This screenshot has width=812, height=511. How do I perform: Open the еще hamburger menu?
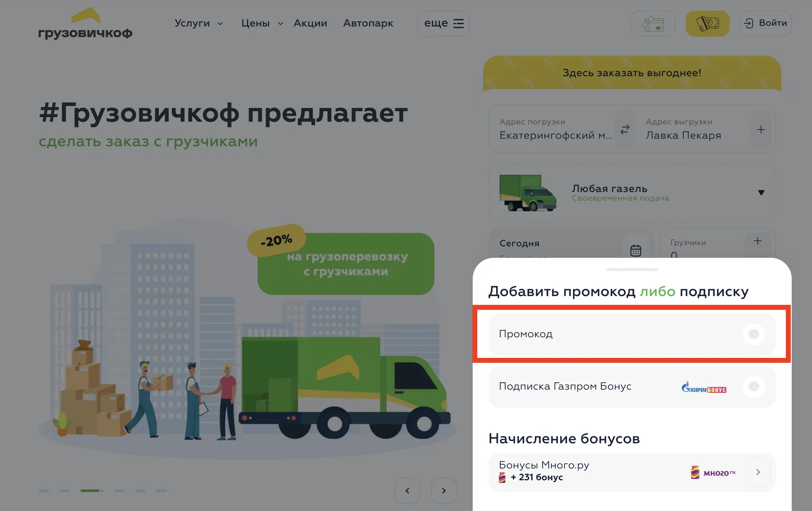coord(443,23)
